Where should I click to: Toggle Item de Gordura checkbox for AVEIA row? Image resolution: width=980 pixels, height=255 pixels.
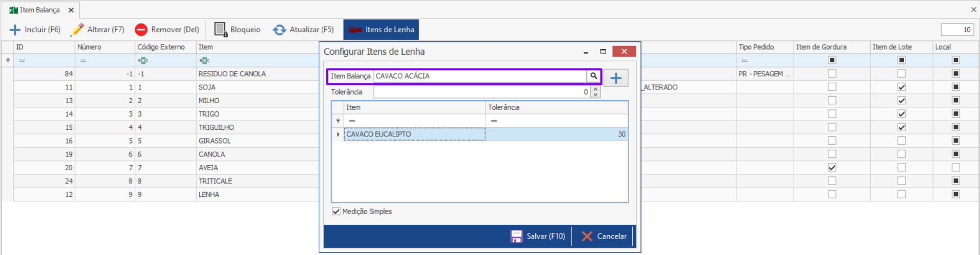tap(832, 168)
